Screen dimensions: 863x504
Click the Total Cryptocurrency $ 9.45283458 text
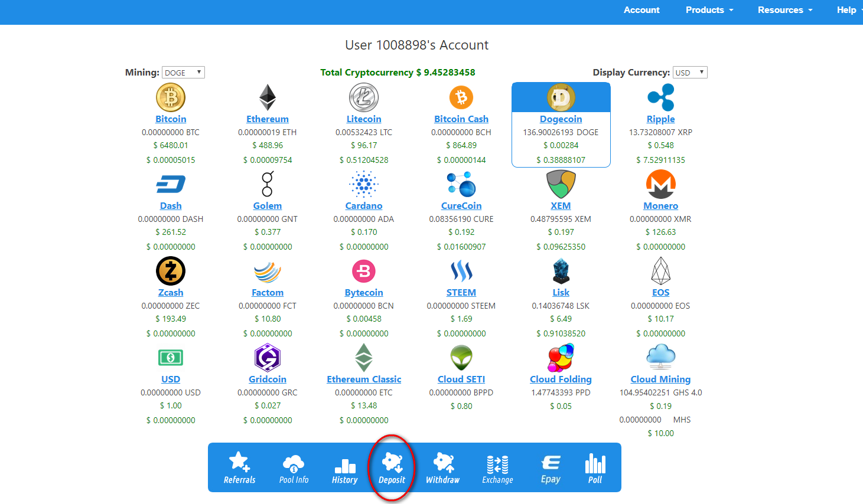pyautogui.click(x=398, y=73)
